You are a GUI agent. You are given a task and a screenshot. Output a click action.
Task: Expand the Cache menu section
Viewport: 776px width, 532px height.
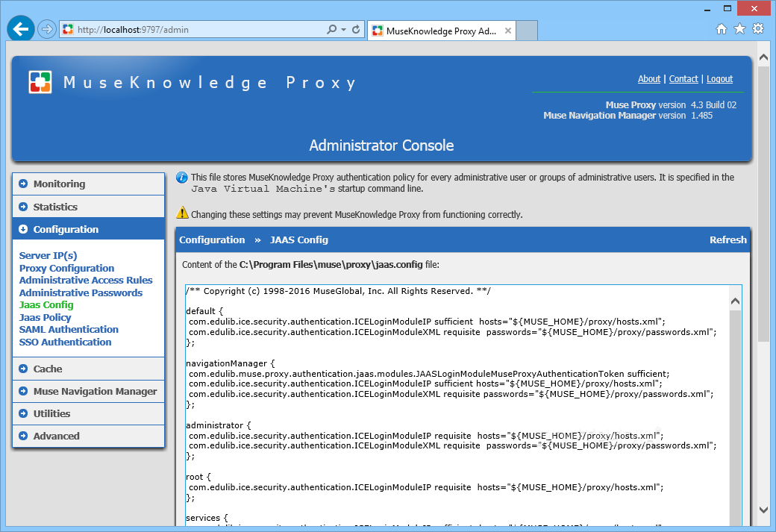click(89, 369)
